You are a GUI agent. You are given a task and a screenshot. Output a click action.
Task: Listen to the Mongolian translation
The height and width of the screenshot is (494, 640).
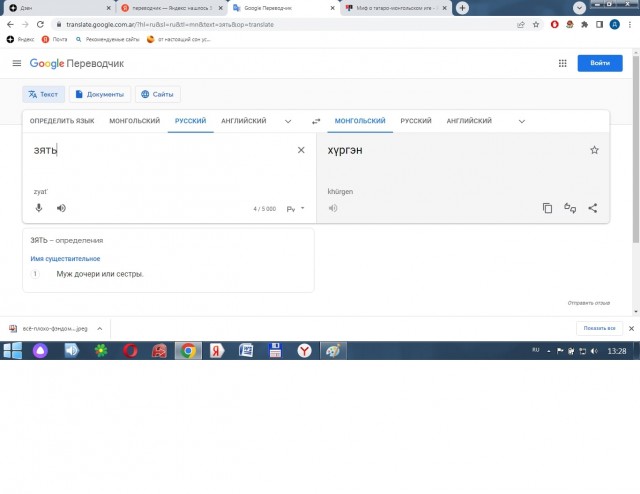[x=333, y=208]
